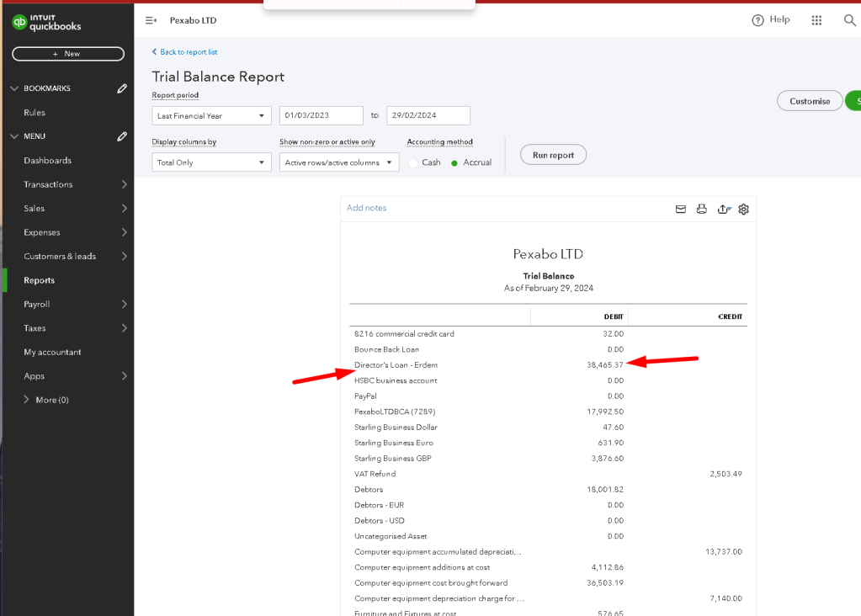Click VAT Refund account
861x616 pixels.
pyautogui.click(x=375, y=474)
